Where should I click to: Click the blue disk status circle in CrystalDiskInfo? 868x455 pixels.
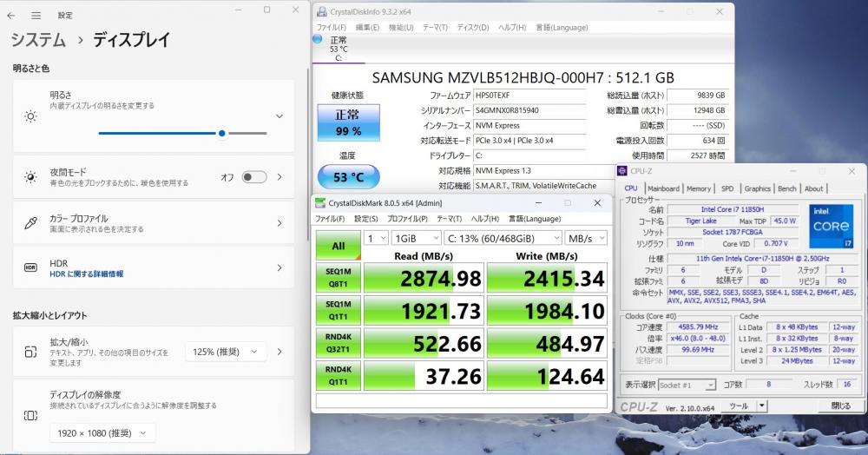click(318, 39)
